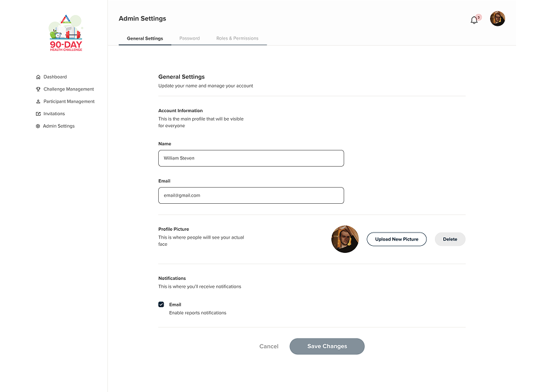This screenshot has width=541, height=392.
Task: Click the Dashboard home icon
Action: 38,77
